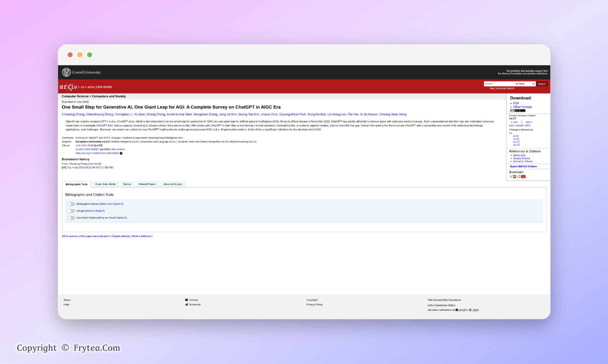Click the Slack status notification link
Viewport: 608px width, 364px height.
coord(475,310)
